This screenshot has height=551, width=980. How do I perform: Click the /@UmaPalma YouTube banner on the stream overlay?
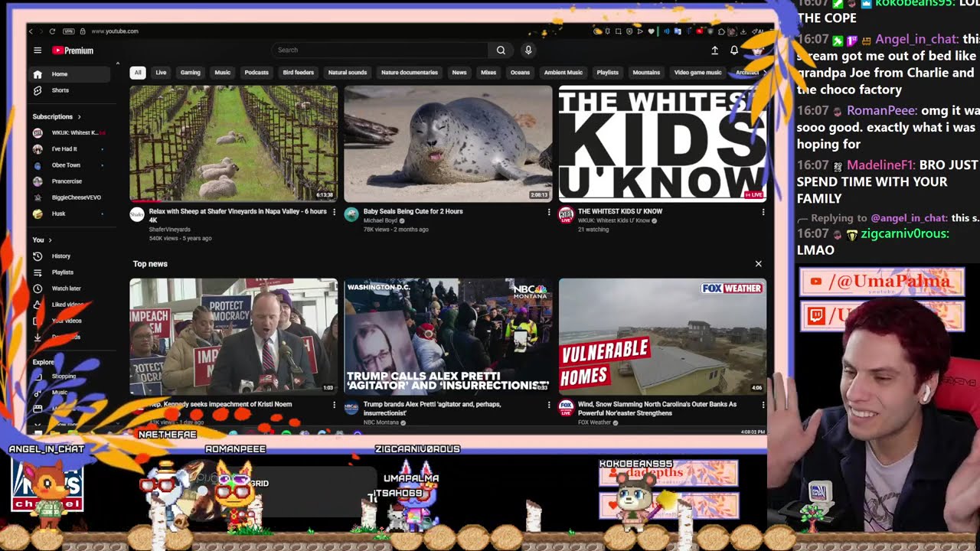882,282
